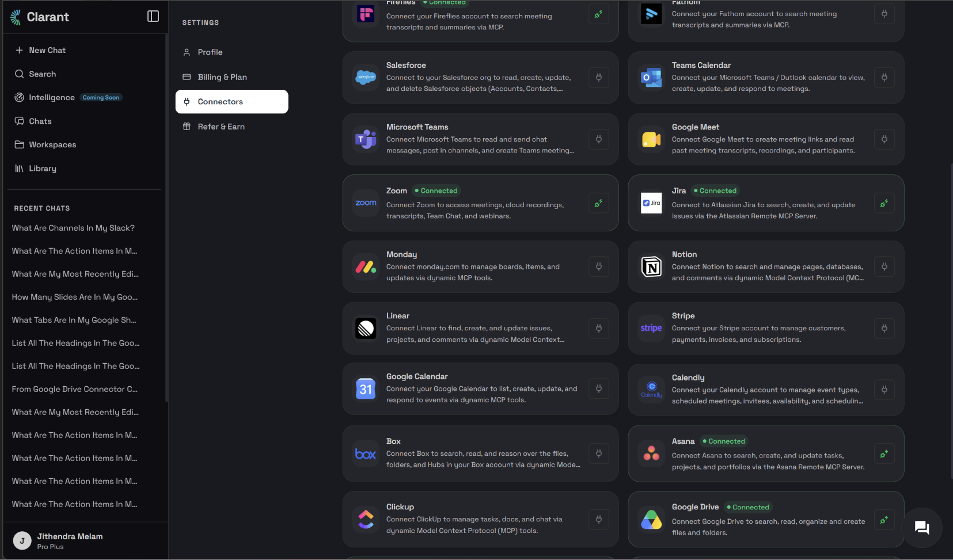Disconnect Google Drive with its plug toggle
953x560 pixels.
tap(884, 520)
